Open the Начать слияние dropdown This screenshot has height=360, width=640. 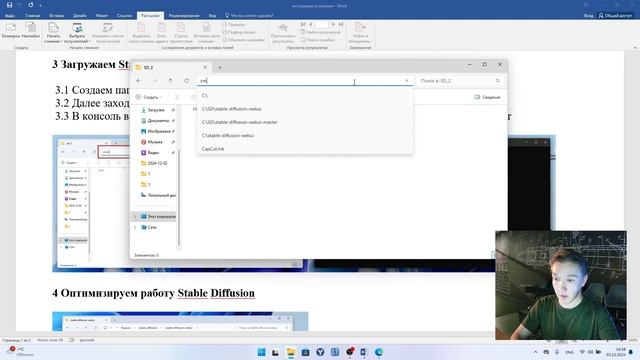[x=53, y=33]
